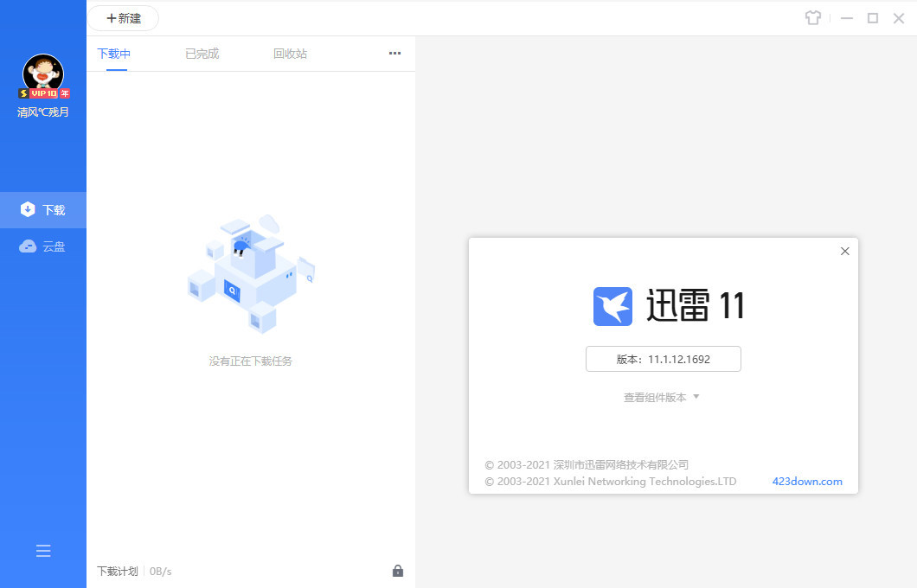Open the three-dot more options menu
The image size is (917, 588).
tap(394, 54)
